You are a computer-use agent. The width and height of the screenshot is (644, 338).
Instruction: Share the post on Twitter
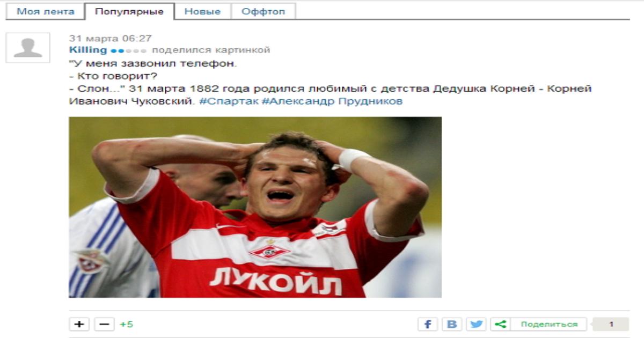point(476,324)
